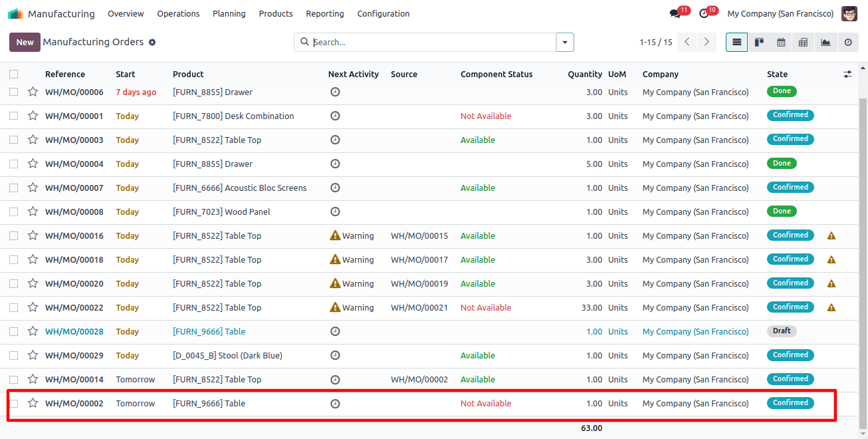Screen dimensions: 868x439
Task: Sort by the Reference column header
Action: click(x=65, y=74)
